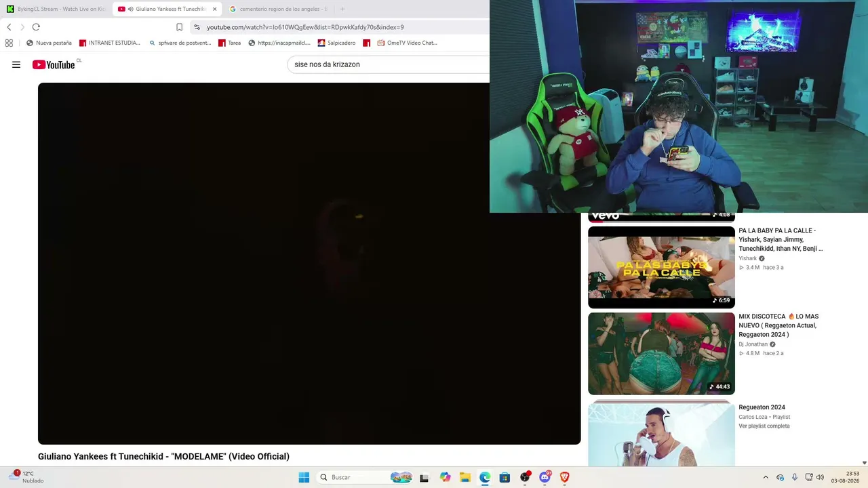The width and height of the screenshot is (868, 488).
Task: Open Microsoft Store from the taskbar
Action: click(x=505, y=477)
